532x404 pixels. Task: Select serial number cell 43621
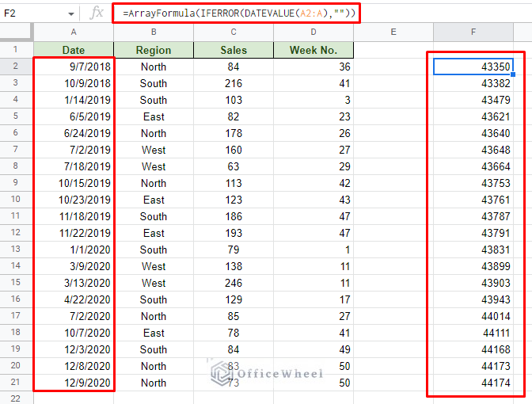(473, 116)
